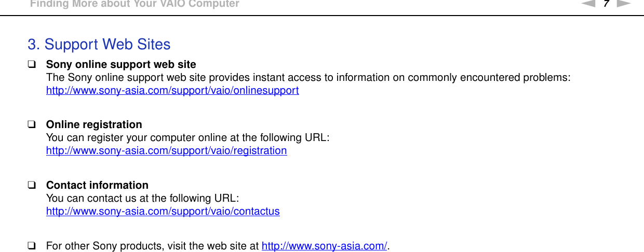Click the bold 'Sony online support web site' title
This screenshot has height=252, width=644.
coord(121,65)
